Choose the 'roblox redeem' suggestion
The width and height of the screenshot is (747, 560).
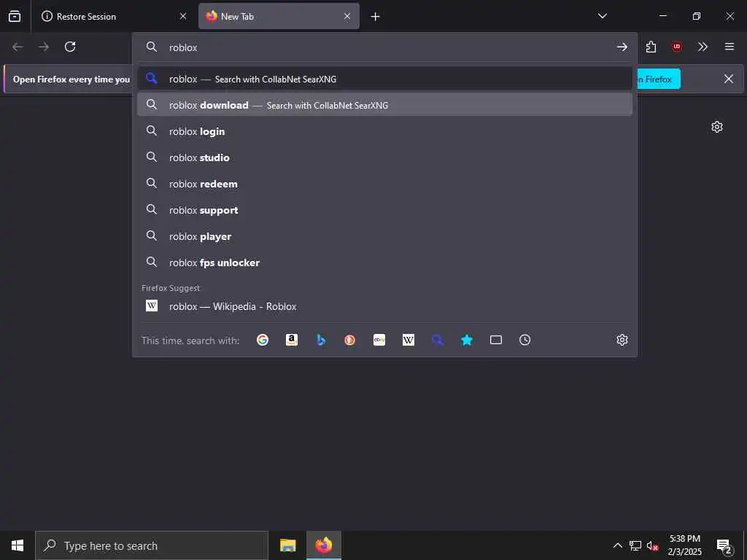click(384, 184)
